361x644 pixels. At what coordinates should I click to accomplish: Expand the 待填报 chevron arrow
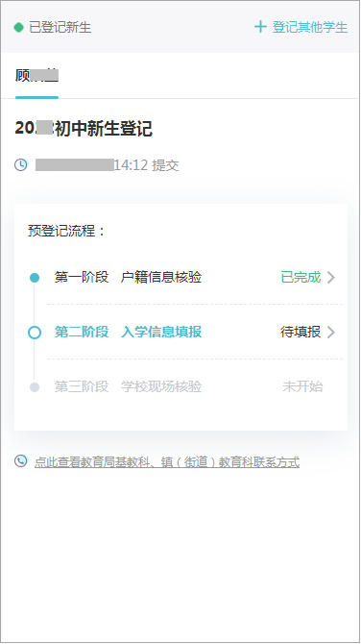click(331, 332)
